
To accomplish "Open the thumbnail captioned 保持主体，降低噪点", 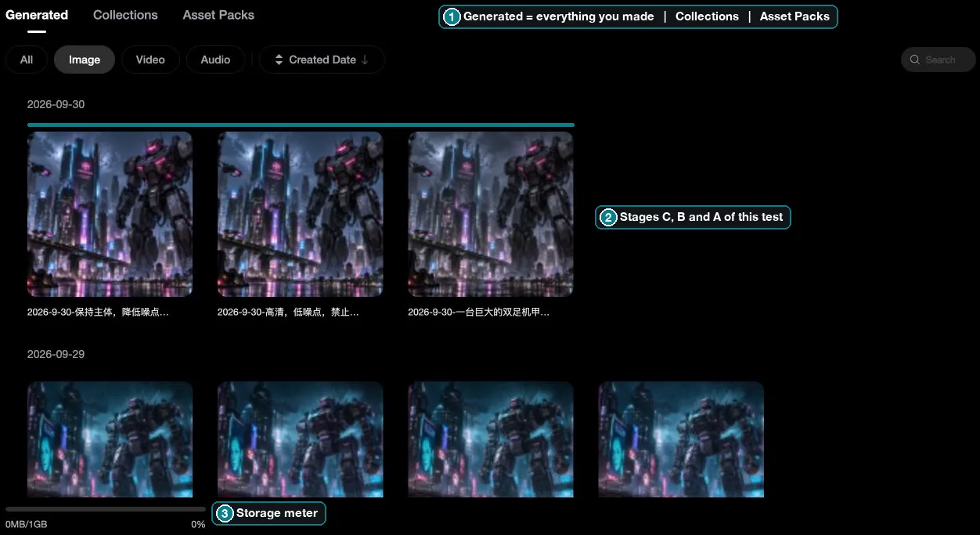I will [110, 214].
